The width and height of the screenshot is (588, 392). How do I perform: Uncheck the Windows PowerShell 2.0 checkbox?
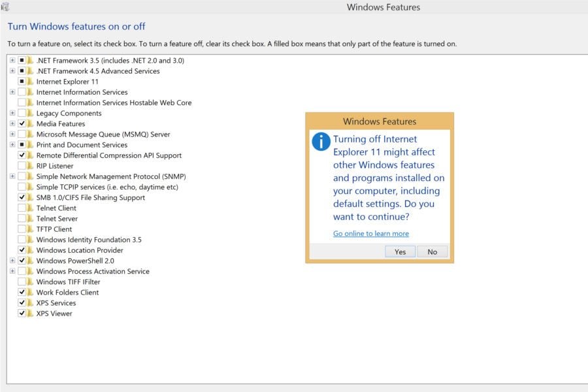[x=22, y=260]
